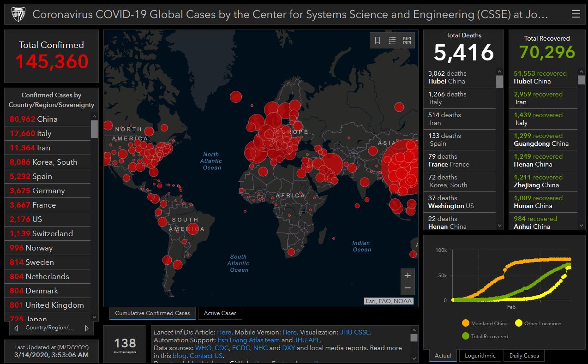Viewport: 588px width, 364px height.
Task: Select the Actual chart tab
Action: 443,356
